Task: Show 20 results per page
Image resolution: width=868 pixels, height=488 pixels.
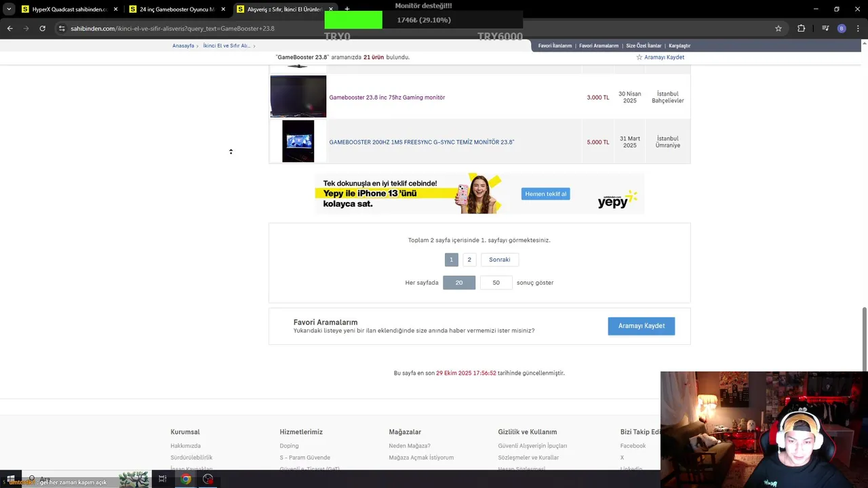Action: click(x=459, y=283)
